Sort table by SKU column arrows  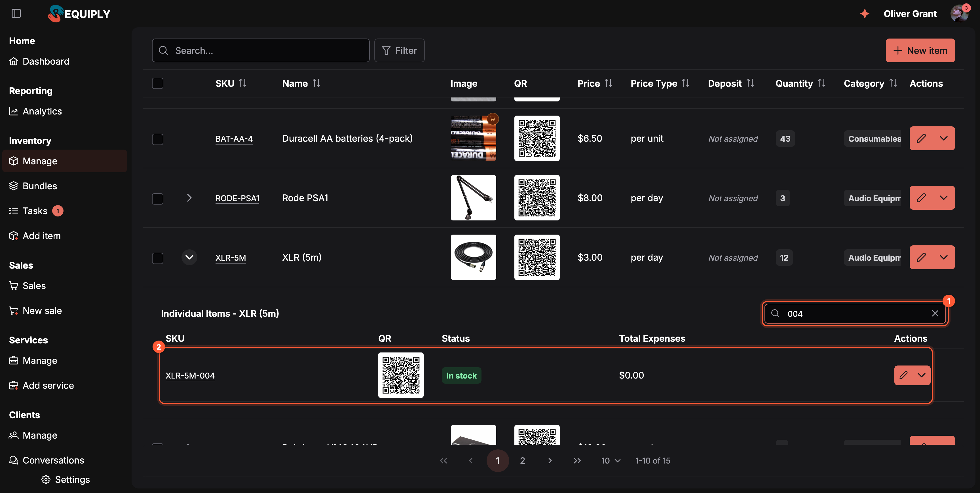243,83
